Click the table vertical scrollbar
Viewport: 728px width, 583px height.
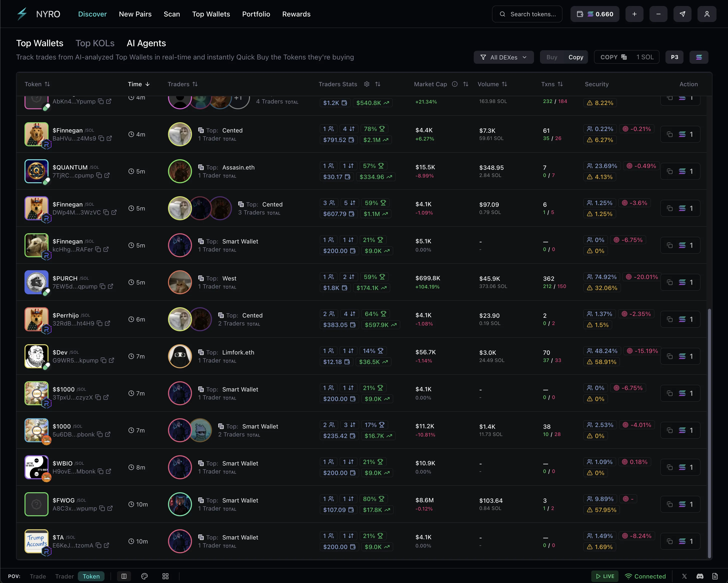pos(709,433)
